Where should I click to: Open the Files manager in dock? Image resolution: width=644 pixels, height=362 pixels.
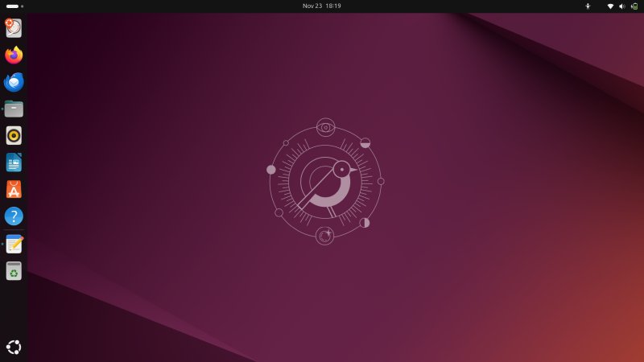(x=14, y=109)
